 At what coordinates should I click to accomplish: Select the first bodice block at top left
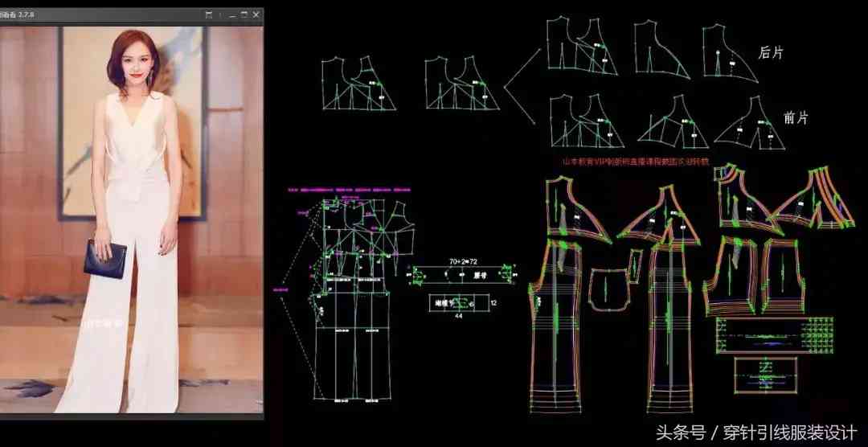358,84
